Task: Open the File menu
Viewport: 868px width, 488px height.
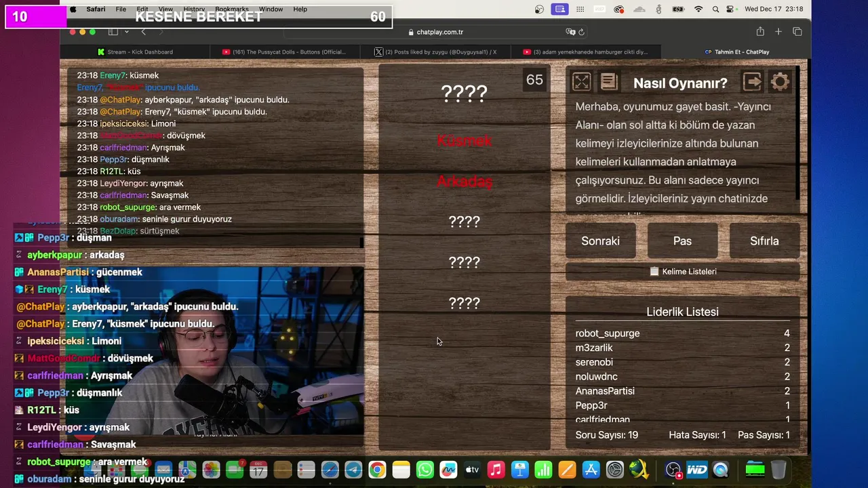Action: click(x=121, y=9)
